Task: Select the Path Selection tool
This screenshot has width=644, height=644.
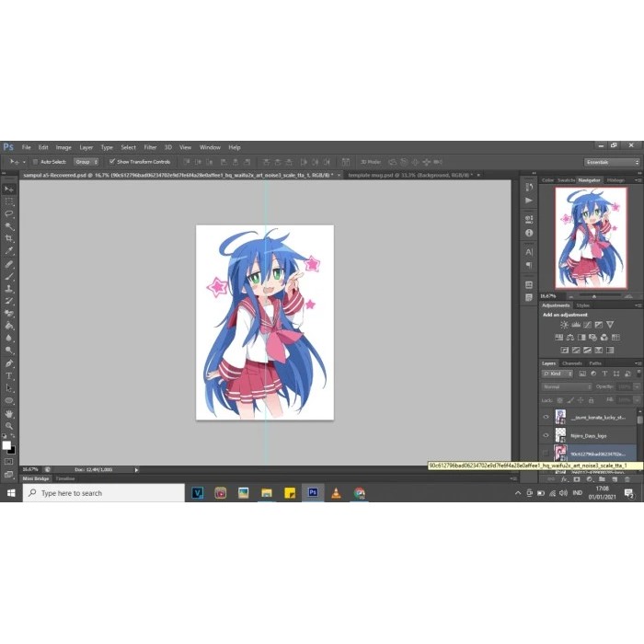Action: point(9,388)
